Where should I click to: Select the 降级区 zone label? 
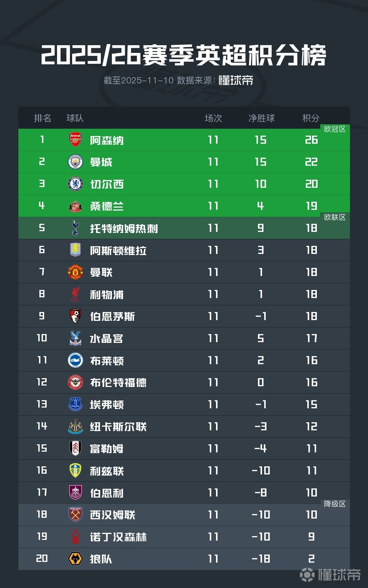335,504
